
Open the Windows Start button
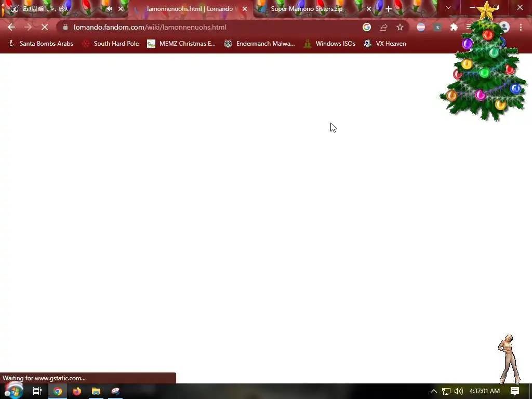[x=14, y=391]
